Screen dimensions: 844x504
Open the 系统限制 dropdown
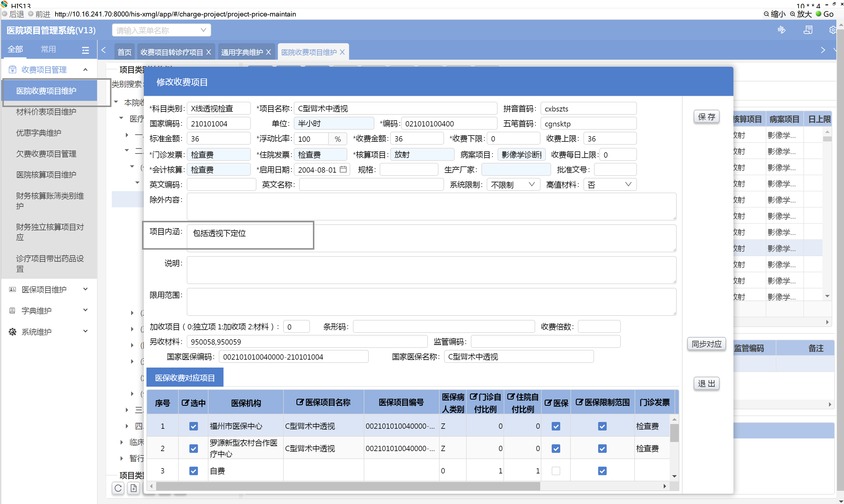pos(513,184)
